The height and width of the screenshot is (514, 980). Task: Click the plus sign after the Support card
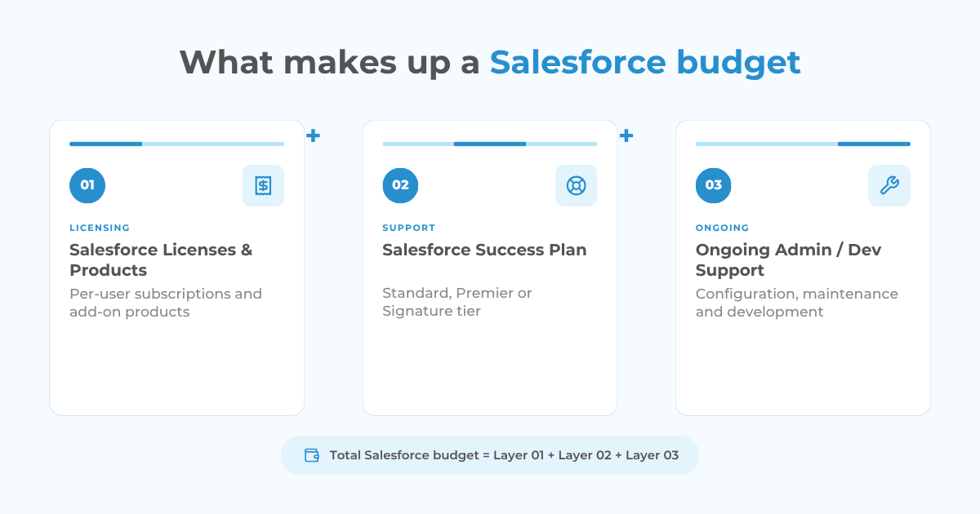tap(626, 135)
